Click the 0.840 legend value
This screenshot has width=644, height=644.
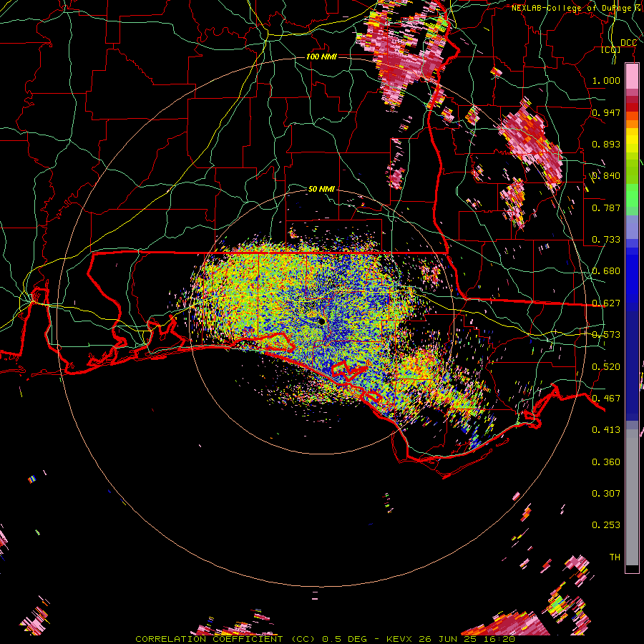pyautogui.click(x=606, y=176)
